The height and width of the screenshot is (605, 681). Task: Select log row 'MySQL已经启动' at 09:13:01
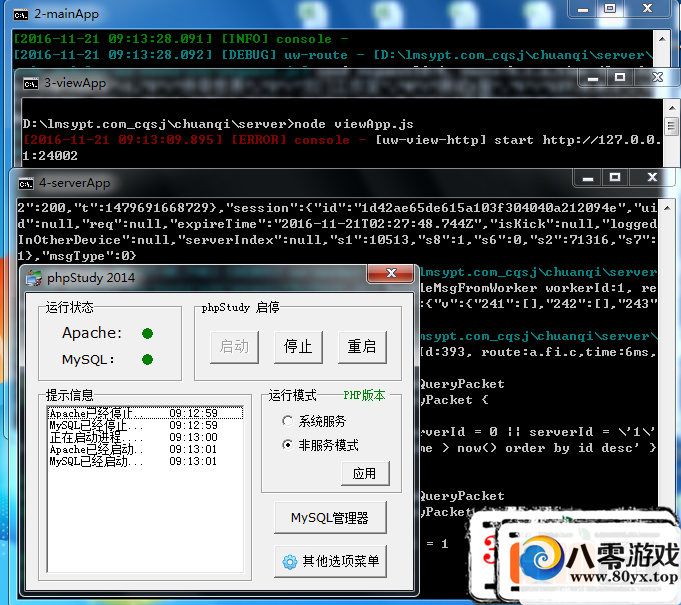coord(145,461)
